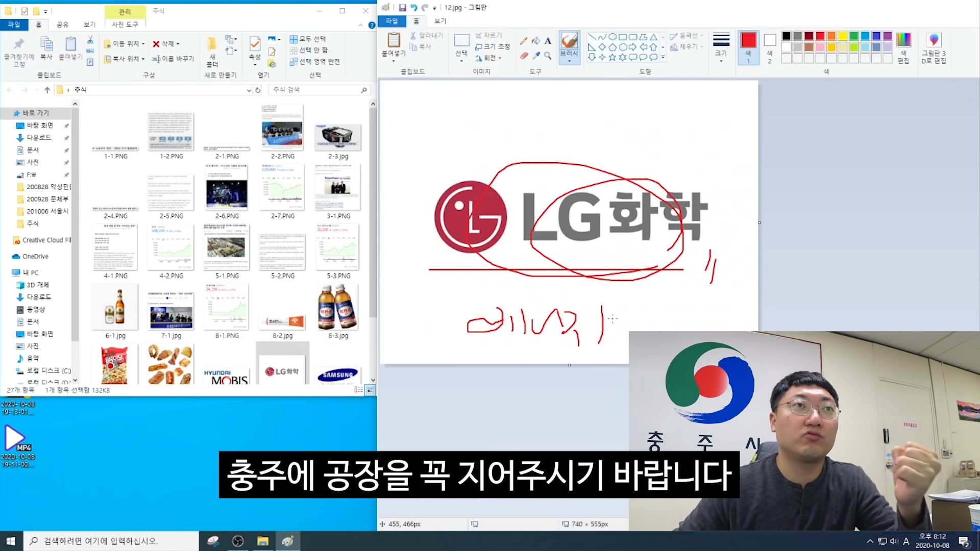Activate Color 2 (색 2) in Paint
This screenshot has width=980, height=551.
click(x=770, y=48)
